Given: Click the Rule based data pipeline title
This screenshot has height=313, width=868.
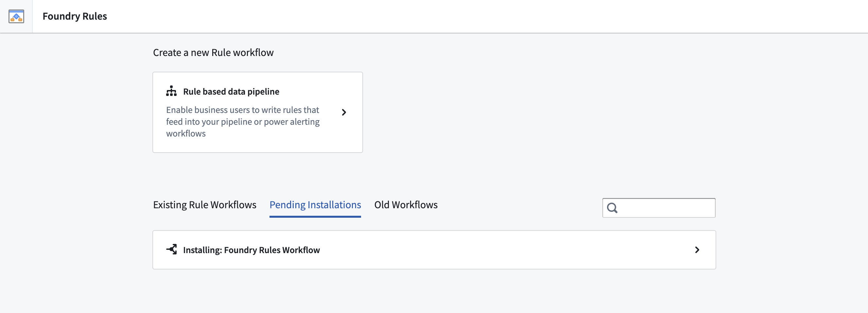Looking at the screenshot, I should tap(231, 91).
